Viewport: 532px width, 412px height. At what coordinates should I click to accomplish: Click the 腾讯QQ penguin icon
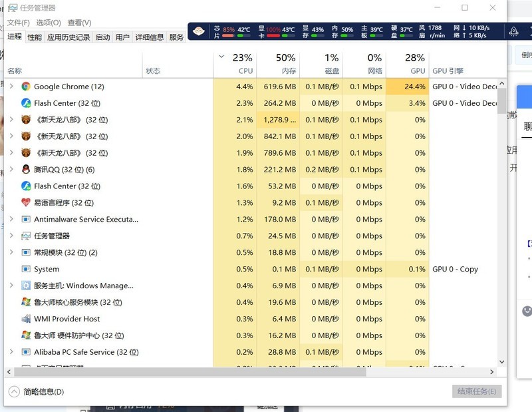tap(26, 170)
